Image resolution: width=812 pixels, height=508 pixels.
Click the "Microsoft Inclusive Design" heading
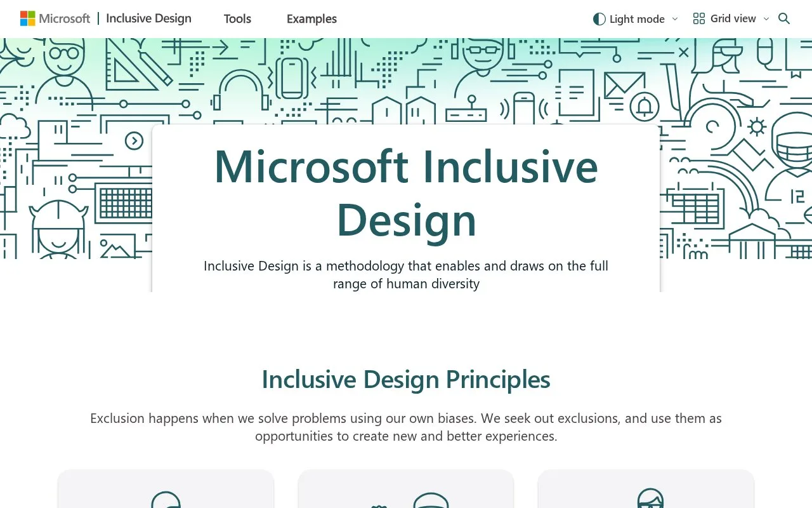coord(406,192)
